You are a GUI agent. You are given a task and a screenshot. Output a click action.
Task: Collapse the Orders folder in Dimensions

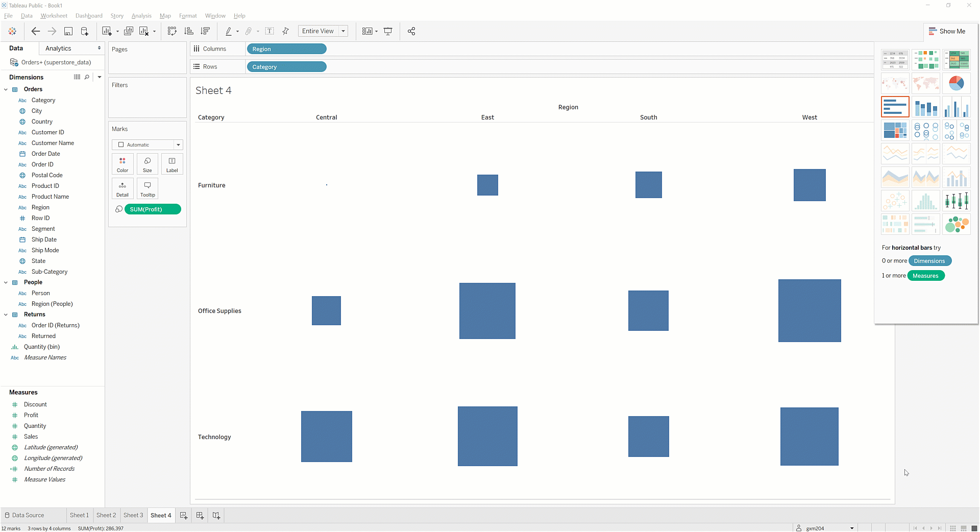(x=6, y=89)
